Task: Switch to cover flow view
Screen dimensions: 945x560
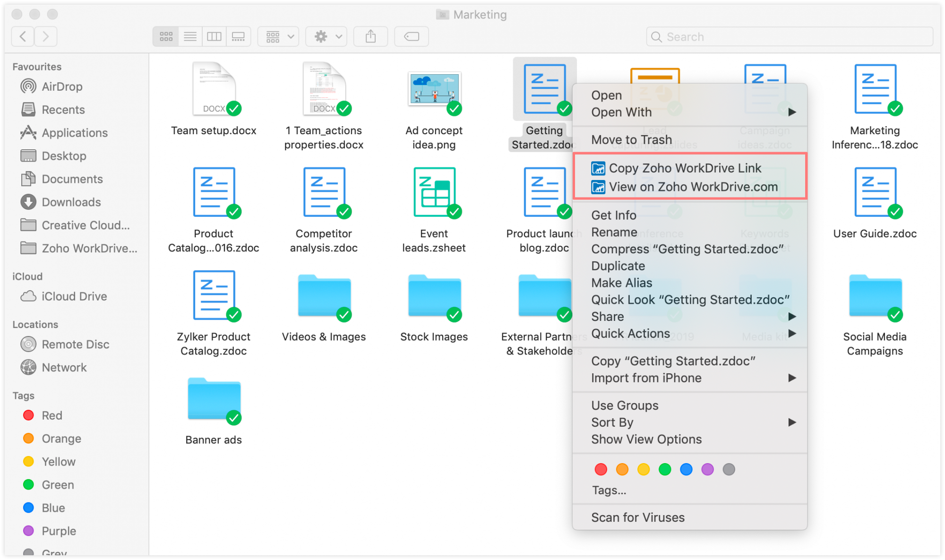Action: (239, 36)
